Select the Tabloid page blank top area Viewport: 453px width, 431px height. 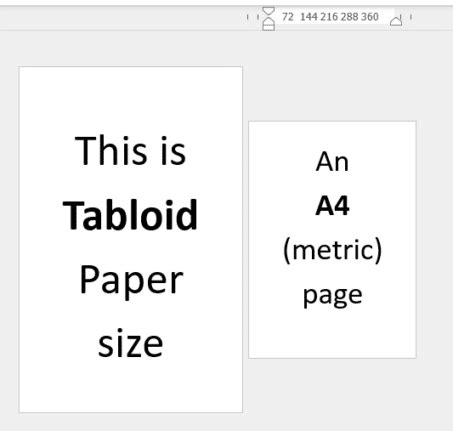pos(131,98)
